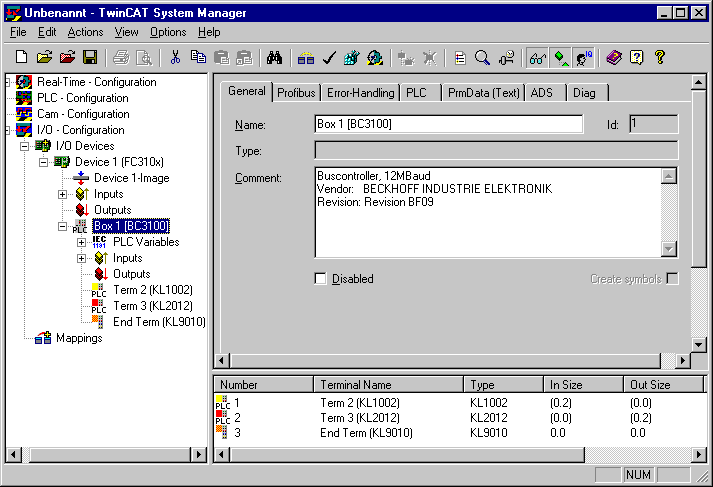This screenshot has width=713, height=487.
Task: Select Device 1-Image tree item
Action: click(131, 178)
